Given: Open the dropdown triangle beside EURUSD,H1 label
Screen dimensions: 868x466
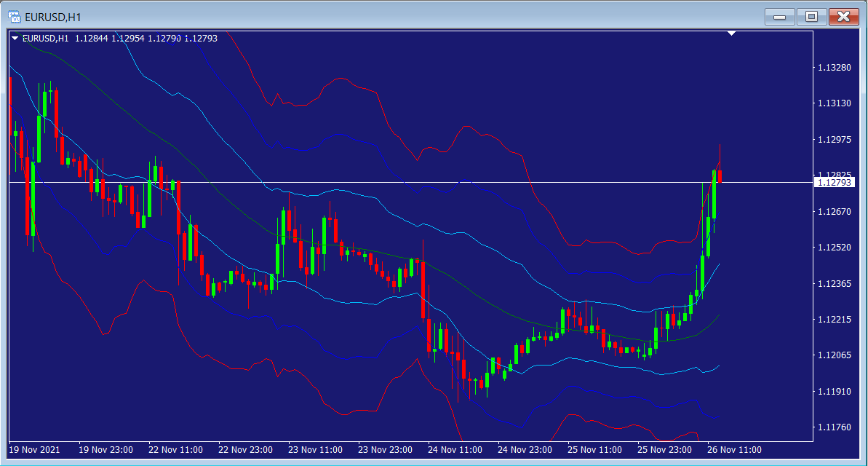Looking at the screenshot, I should [x=15, y=39].
